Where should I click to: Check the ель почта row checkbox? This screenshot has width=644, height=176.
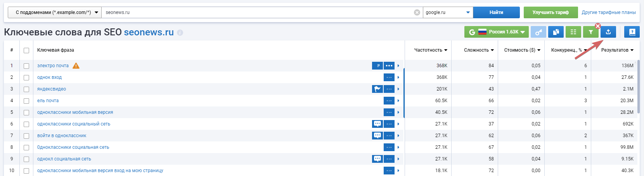(26, 101)
